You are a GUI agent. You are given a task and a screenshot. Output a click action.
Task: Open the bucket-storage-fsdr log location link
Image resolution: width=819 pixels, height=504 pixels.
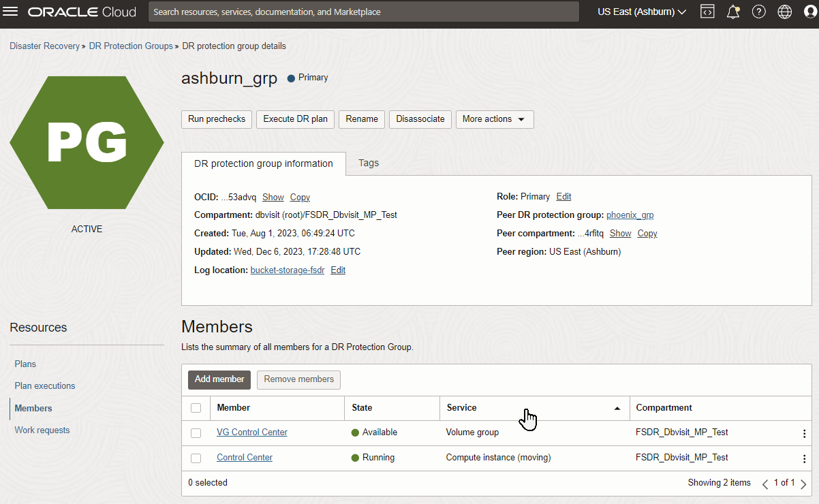tap(288, 270)
